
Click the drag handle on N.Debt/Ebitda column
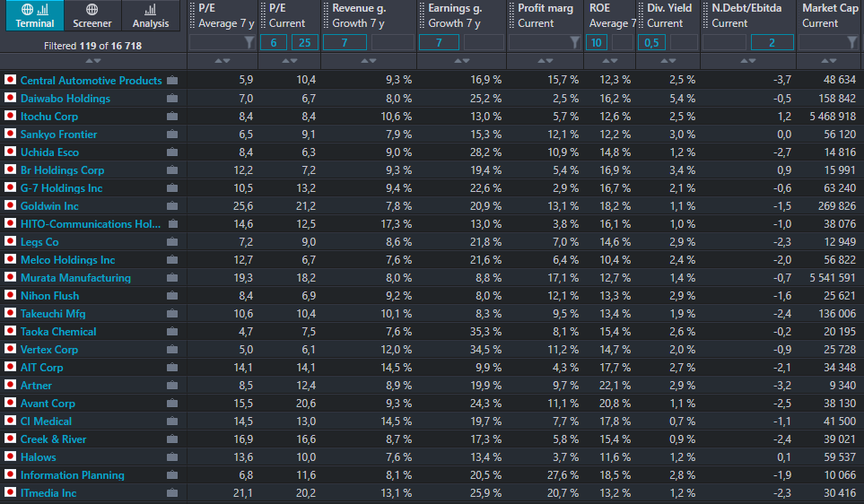click(x=706, y=15)
